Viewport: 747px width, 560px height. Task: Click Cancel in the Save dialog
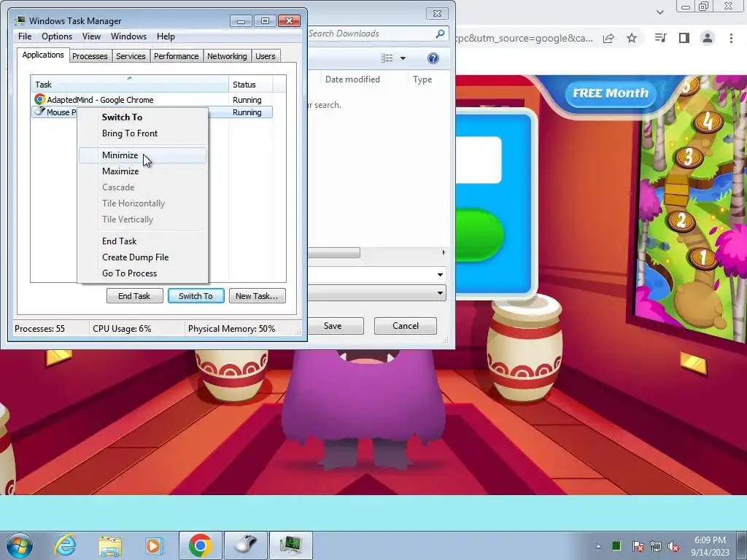(406, 326)
